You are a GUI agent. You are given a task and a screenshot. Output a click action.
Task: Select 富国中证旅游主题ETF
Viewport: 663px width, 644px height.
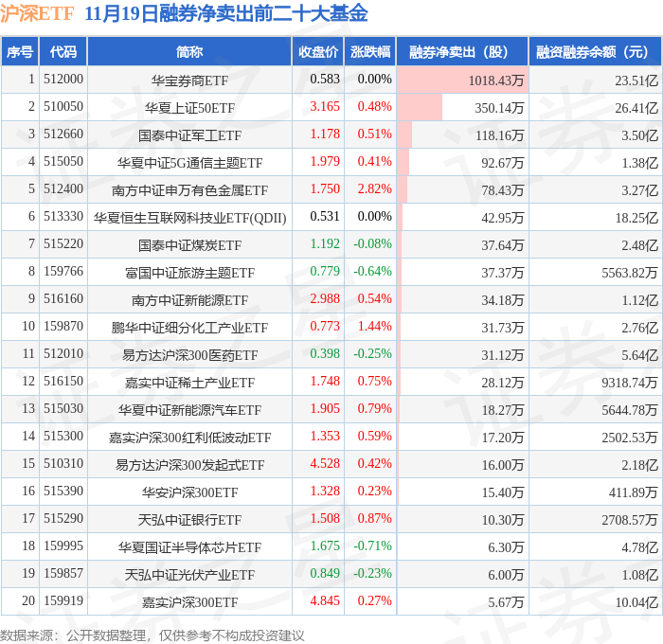pyautogui.click(x=189, y=273)
